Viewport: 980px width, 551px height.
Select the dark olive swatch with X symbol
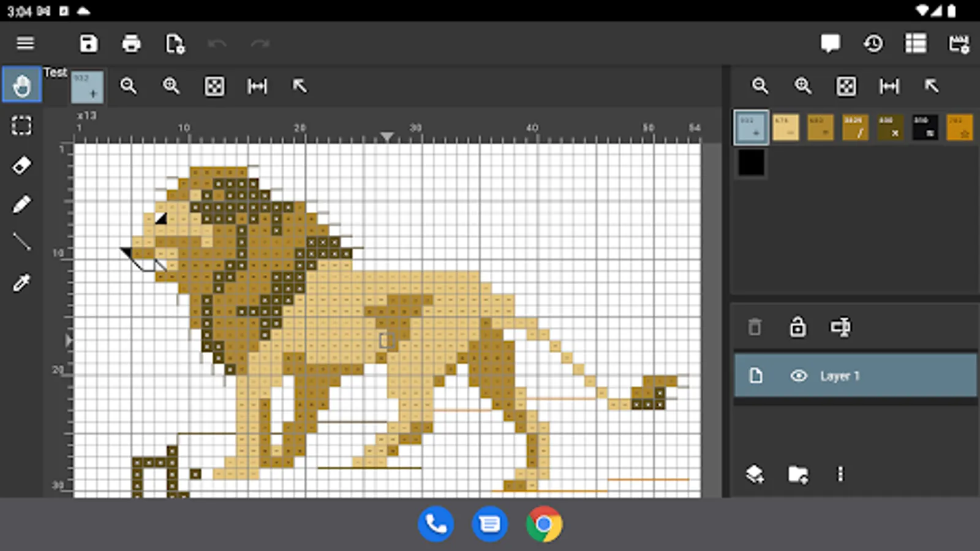pyautogui.click(x=890, y=127)
